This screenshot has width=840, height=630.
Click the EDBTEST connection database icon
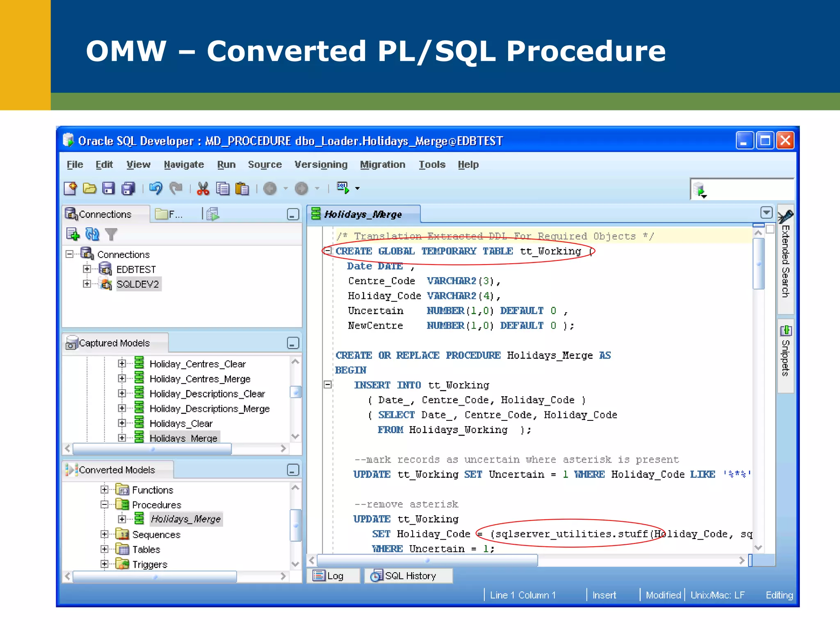105,269
